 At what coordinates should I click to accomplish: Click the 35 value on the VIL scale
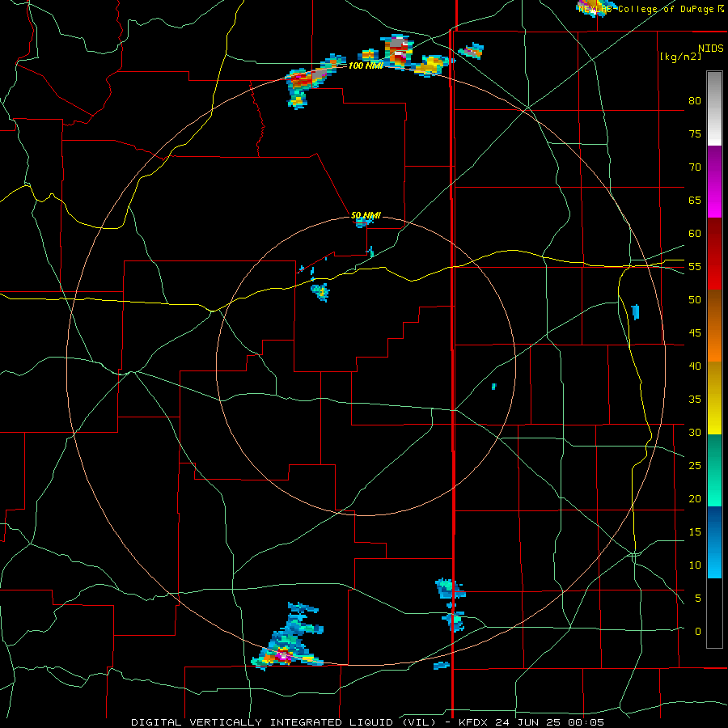click(695, 400)
